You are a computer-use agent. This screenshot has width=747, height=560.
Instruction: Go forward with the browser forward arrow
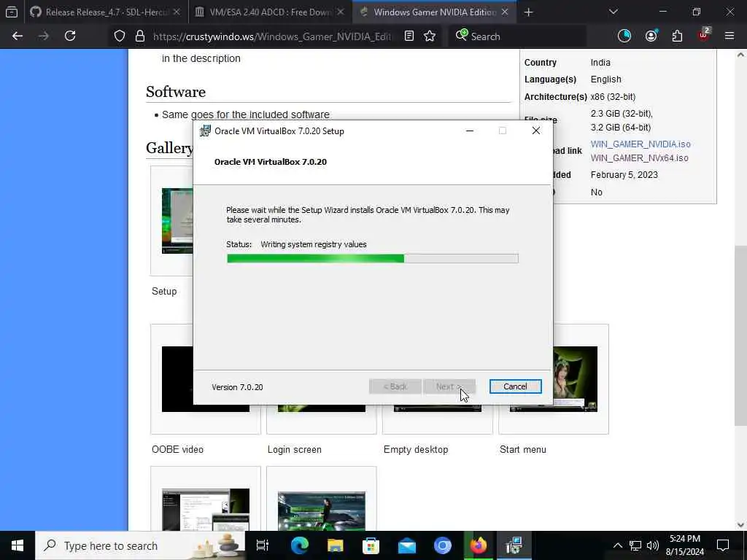[44, 36]
